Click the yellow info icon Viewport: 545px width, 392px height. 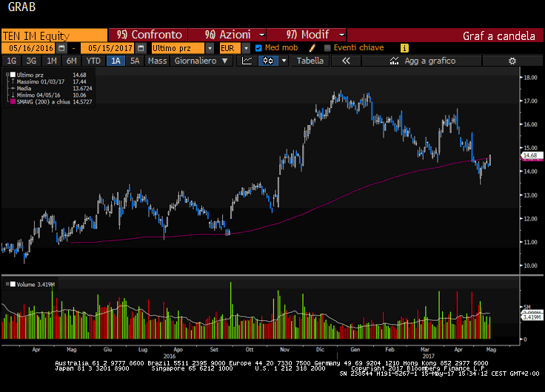404,48
